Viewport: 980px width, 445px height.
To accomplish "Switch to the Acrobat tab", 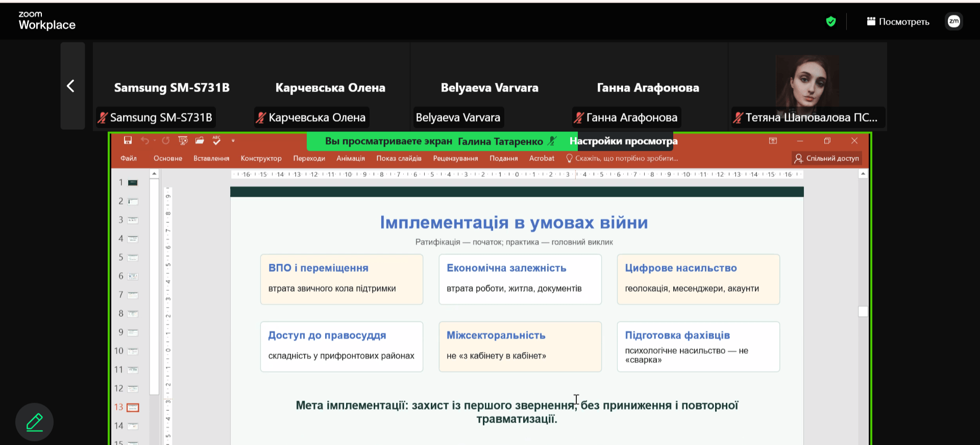I will pos(542,158).
